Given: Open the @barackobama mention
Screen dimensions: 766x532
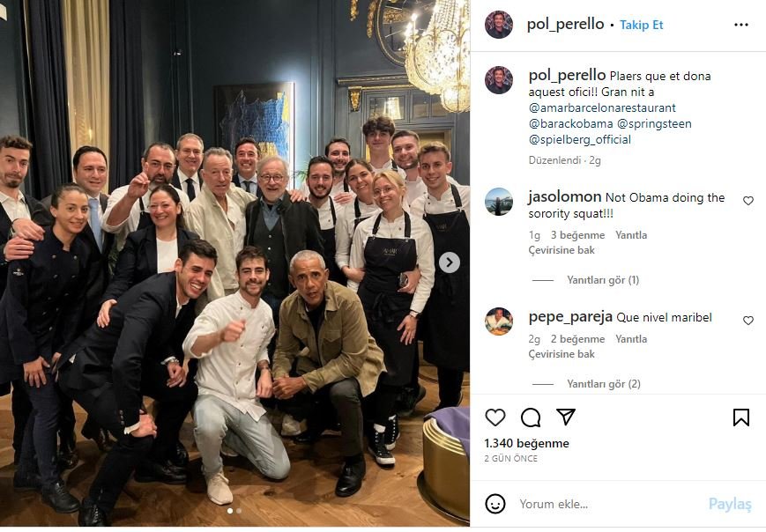Looking at the screenshot, I should point(570,124).
